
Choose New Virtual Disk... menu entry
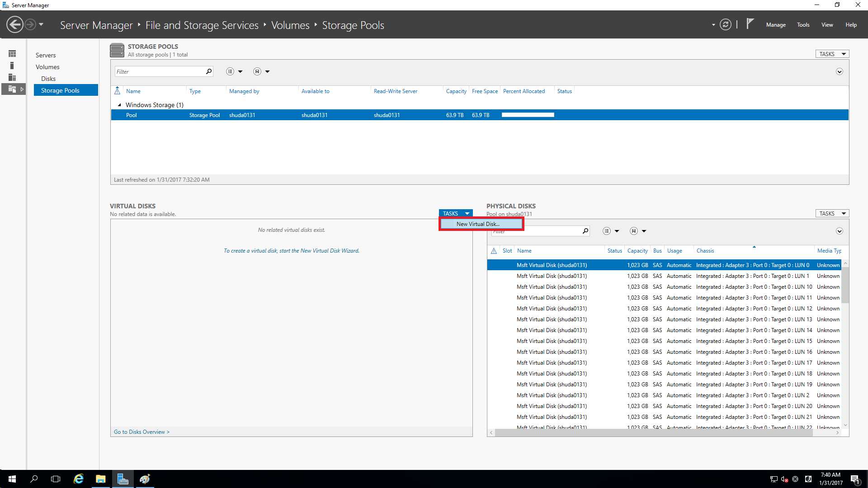[481, 224]
